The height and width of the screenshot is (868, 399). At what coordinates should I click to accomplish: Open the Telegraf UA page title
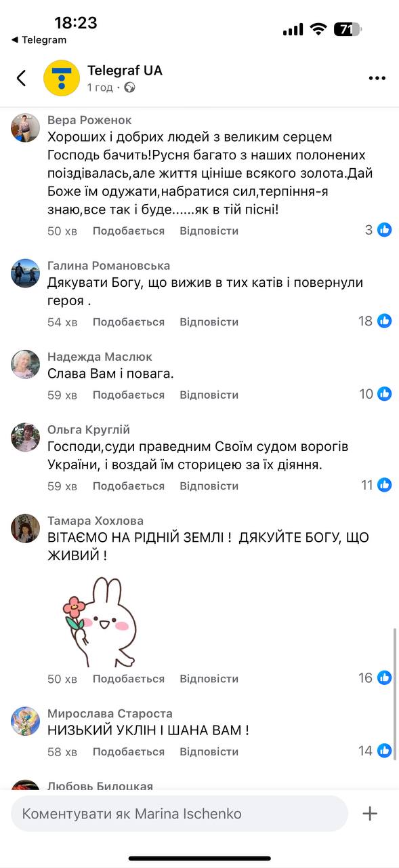(x=125, y=71)
